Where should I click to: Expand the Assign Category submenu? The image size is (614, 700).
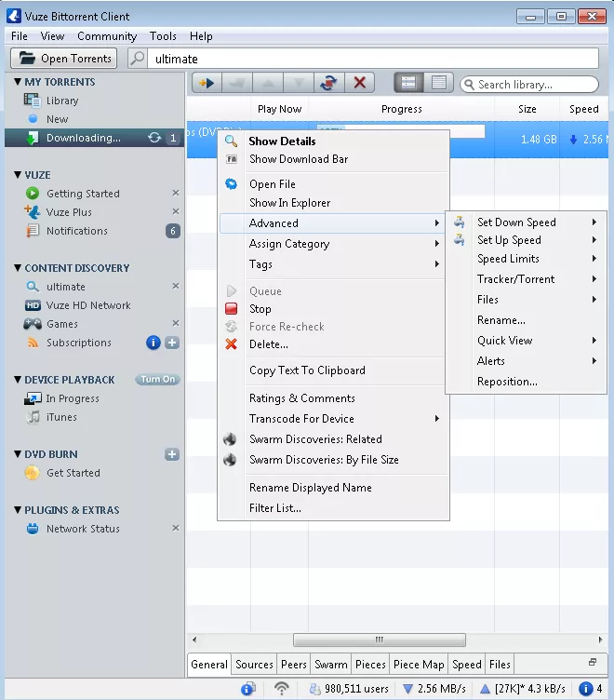point(333,244)
